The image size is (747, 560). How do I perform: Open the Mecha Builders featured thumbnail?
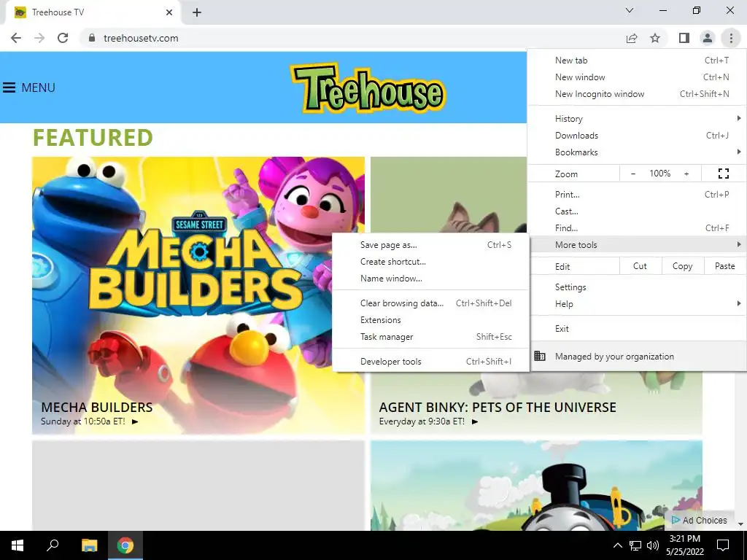(198, 295)
